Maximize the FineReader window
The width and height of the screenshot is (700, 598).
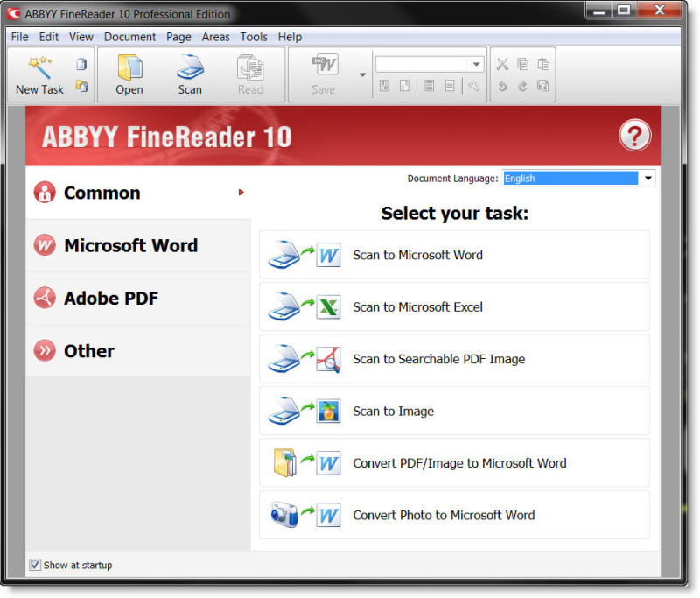pos(624,10)
